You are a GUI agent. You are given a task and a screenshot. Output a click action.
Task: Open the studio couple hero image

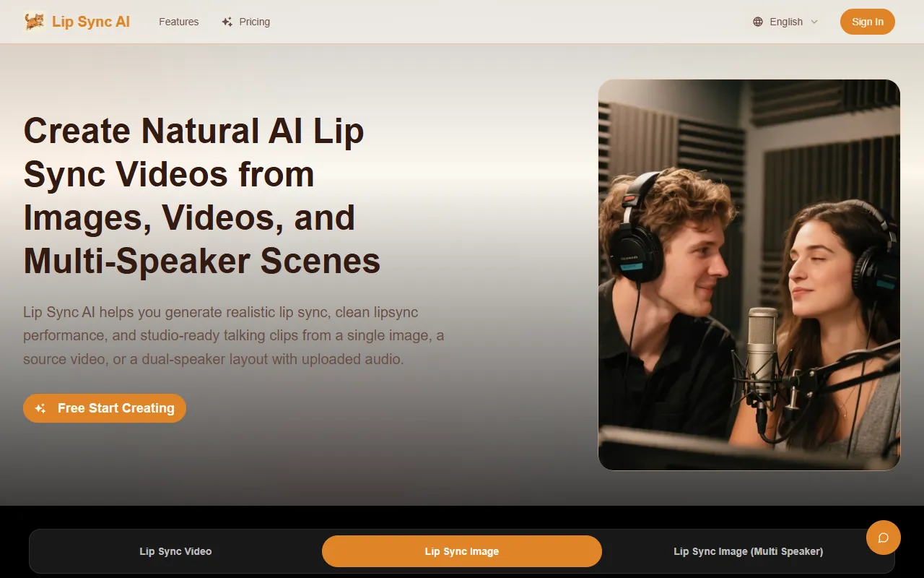(749, 275)
